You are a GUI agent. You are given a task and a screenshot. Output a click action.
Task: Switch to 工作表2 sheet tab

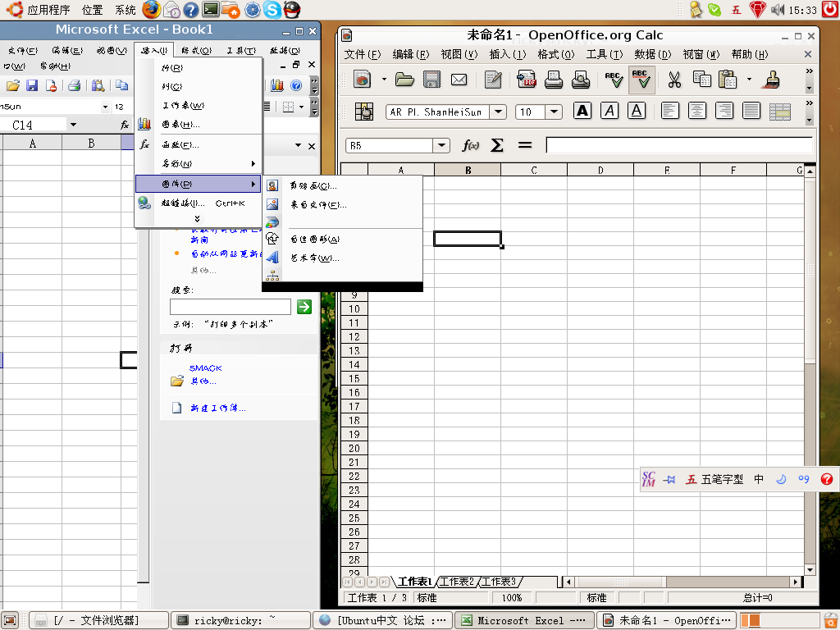point(457,582)
